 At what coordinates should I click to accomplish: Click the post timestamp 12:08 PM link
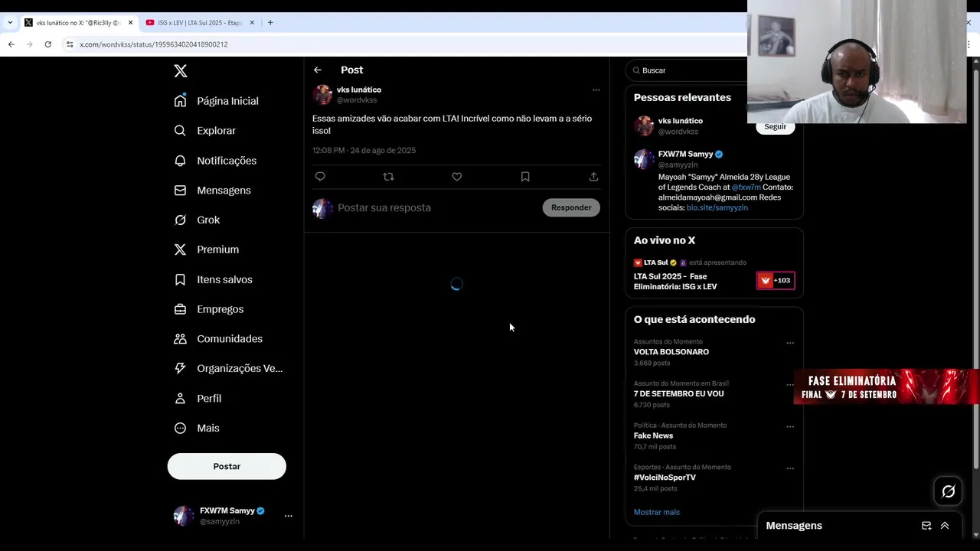(364, 151)
